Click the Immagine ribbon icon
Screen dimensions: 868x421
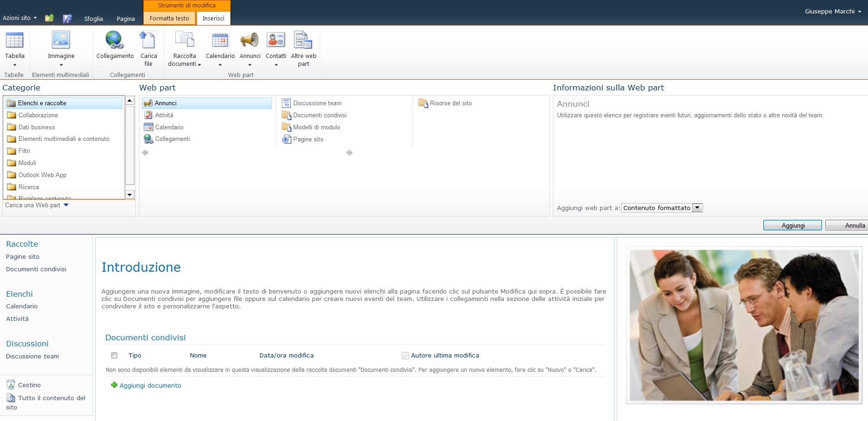click(x=61, y=40)
